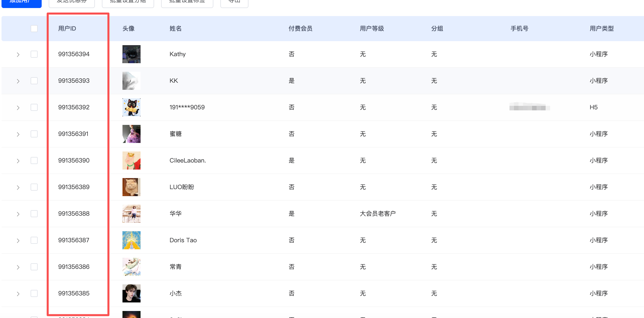Open Kathy's avatar image
The height and width of the screenshot is (318, 644).
coord(132,54)
